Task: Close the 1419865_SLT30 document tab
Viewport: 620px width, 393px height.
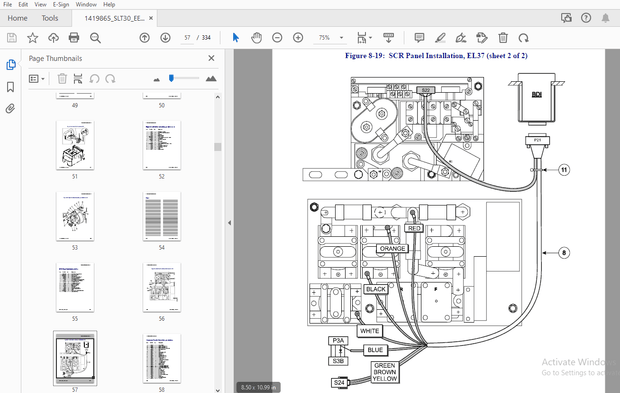Action: pos(151,18)
